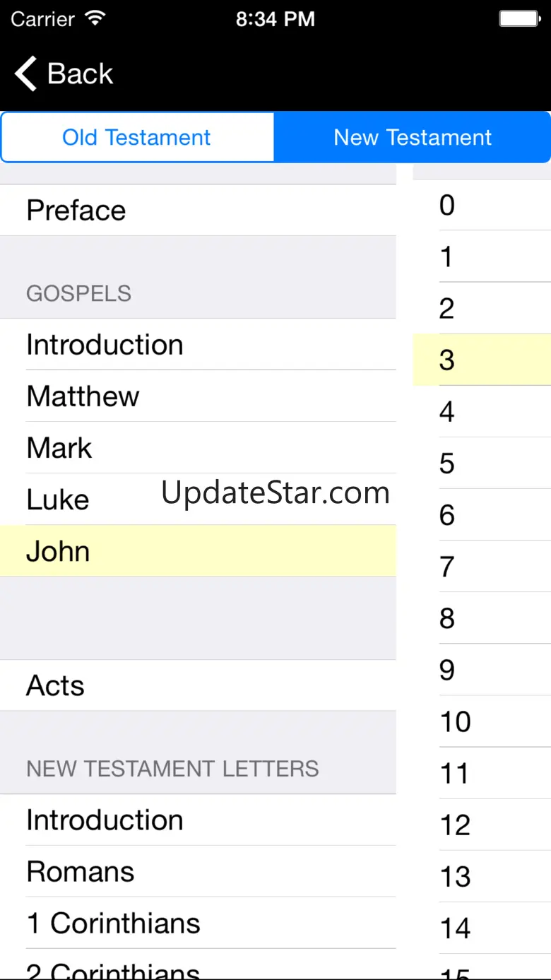Tap the Wi-Fi status icon
551x980 pixels.
(94, 18)
